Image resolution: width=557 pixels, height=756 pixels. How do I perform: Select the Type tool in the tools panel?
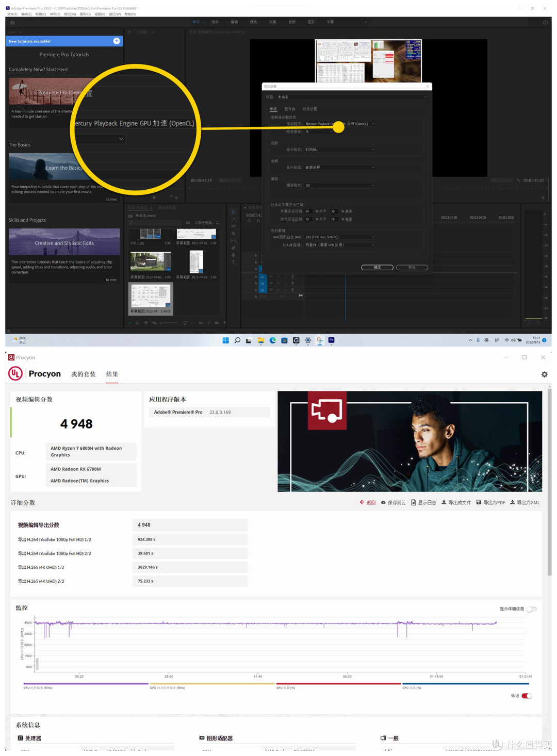tap(234, 262)
